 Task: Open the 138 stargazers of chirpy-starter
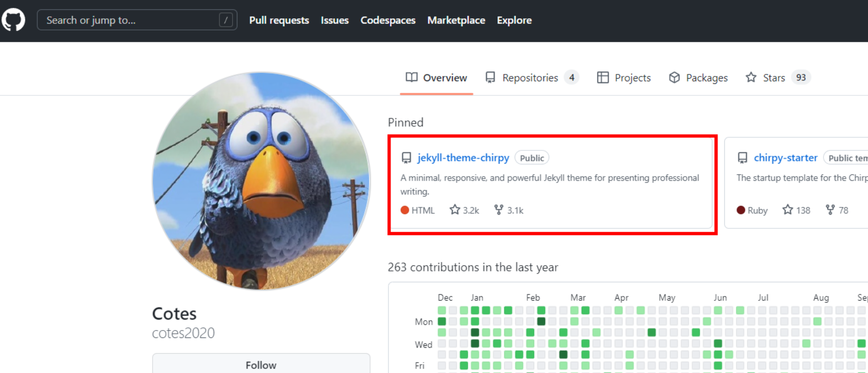[796, 210]
